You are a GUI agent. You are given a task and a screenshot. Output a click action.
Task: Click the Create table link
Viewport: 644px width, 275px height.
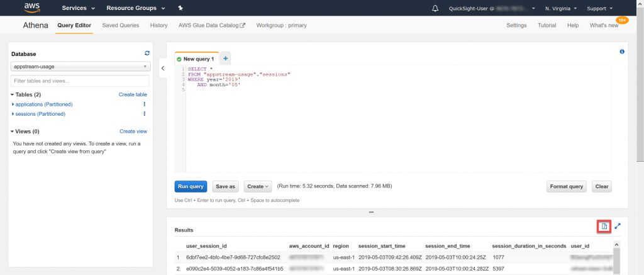coord(133,94)
